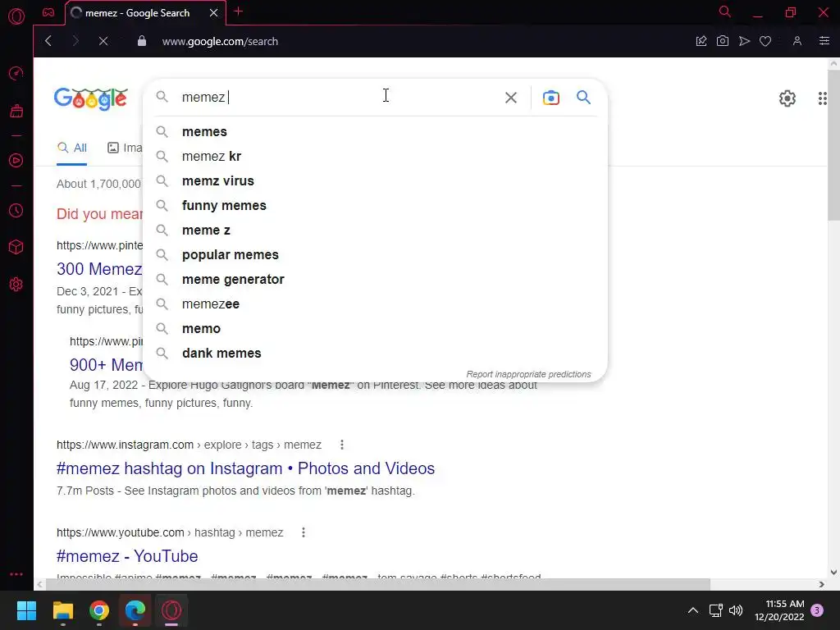
Task: Open options for YouTube result
Action: pyautogui.click(x=304, y=532)
